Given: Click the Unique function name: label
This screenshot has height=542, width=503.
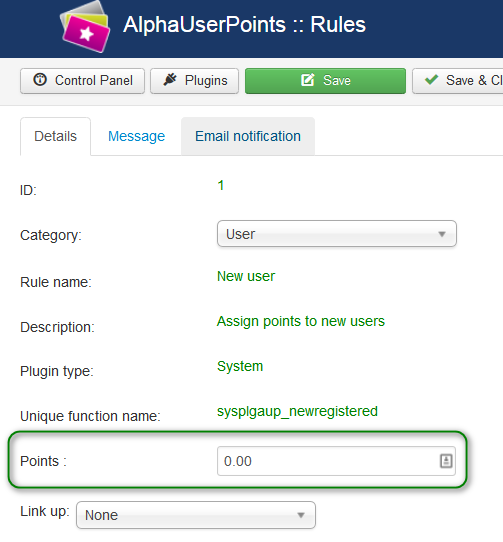Looking at the screenshot, I should point(90,416).
